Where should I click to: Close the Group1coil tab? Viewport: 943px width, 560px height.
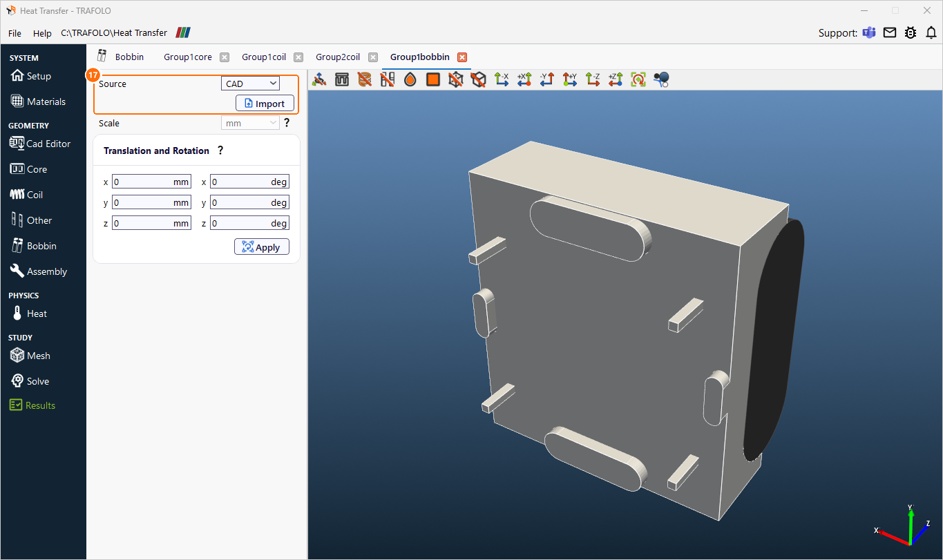pyautogui.click(x=298, y=57)
